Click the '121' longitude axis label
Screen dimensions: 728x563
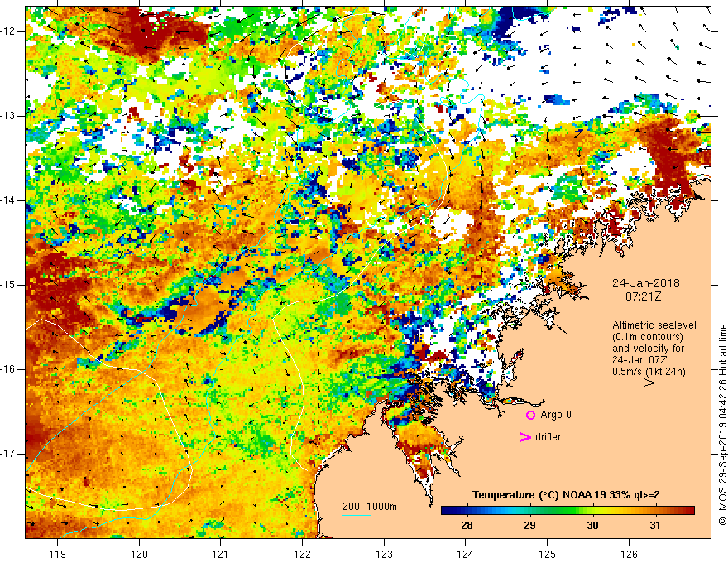click(x=221, y=554)
